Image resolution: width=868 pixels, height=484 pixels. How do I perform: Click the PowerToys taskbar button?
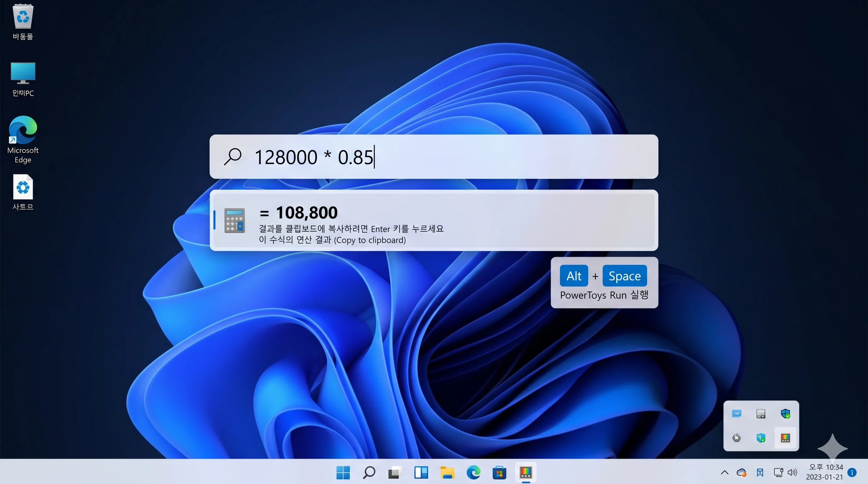coord(526,473)
